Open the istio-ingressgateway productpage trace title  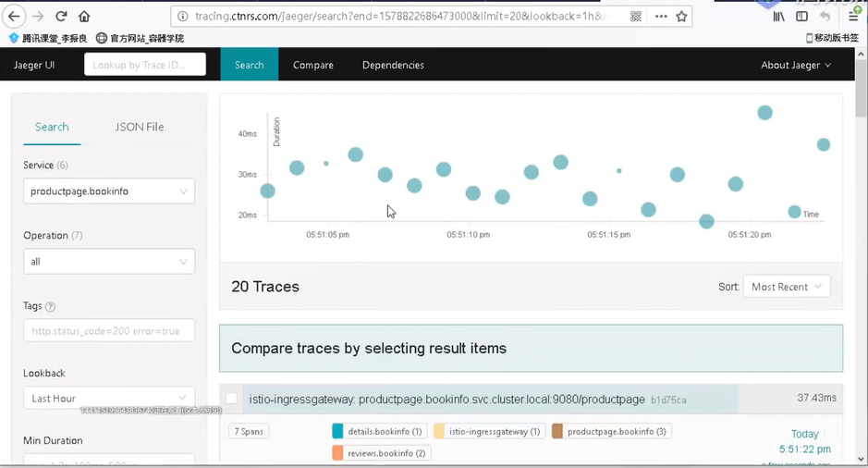446,400
